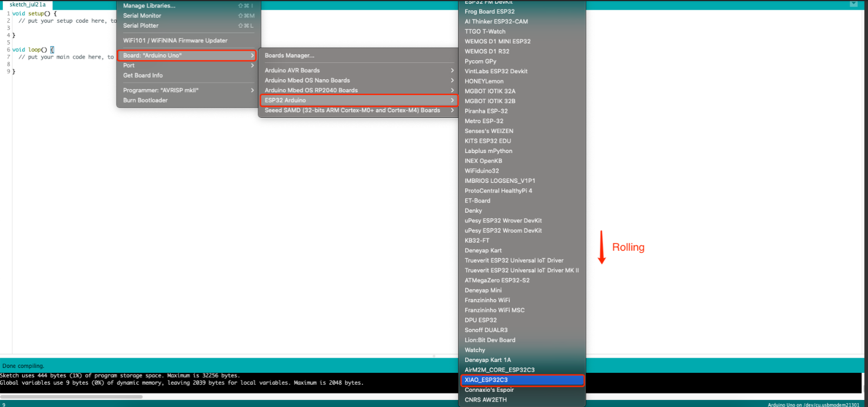
Task: Click the console horizontal scrollbar
Action: 72,397
